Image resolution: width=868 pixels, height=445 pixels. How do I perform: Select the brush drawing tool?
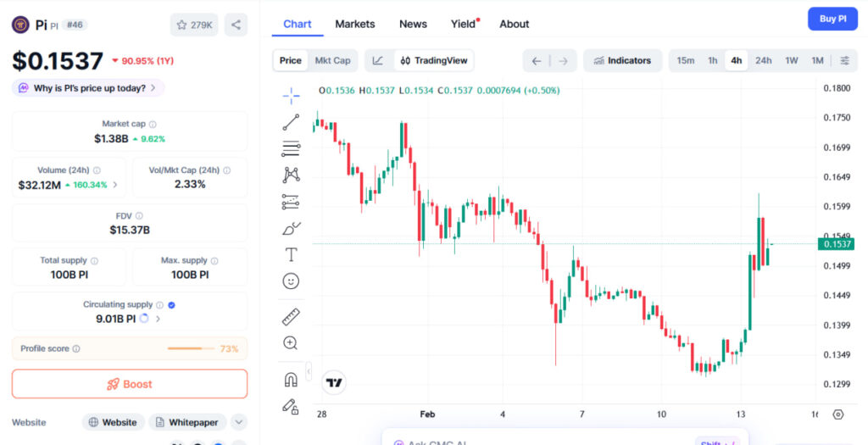coord(291,228)
